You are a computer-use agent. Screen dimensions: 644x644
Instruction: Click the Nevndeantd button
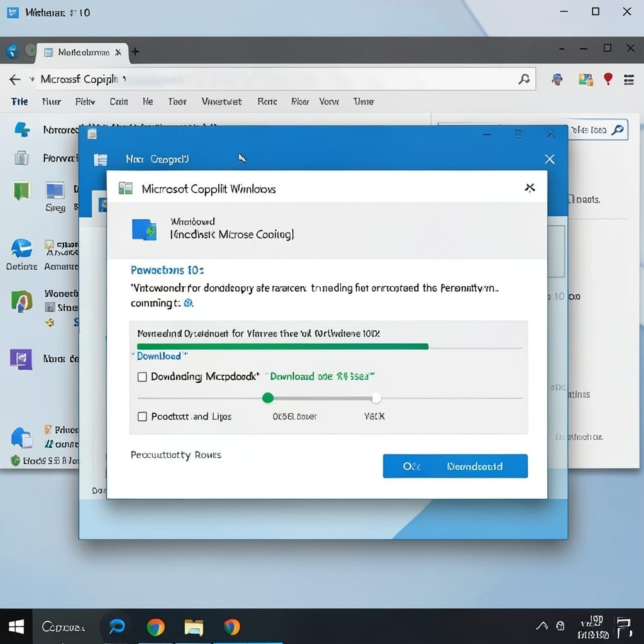point(475,466)
